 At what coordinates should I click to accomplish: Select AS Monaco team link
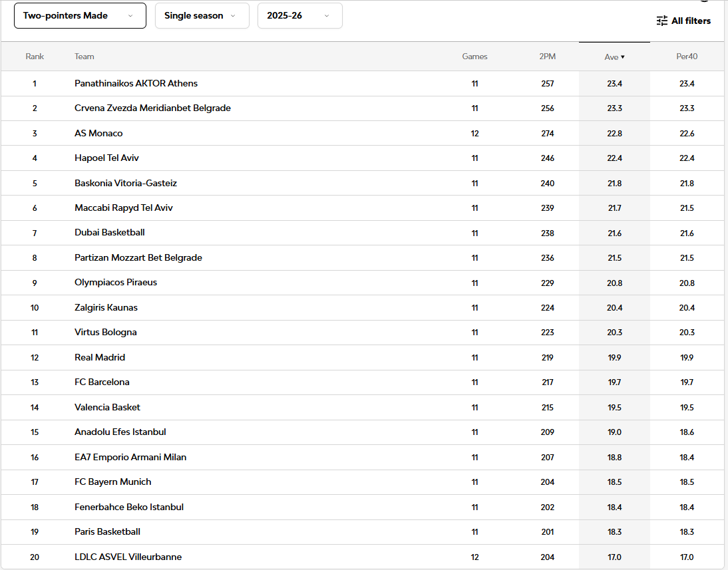coord(98,134)
